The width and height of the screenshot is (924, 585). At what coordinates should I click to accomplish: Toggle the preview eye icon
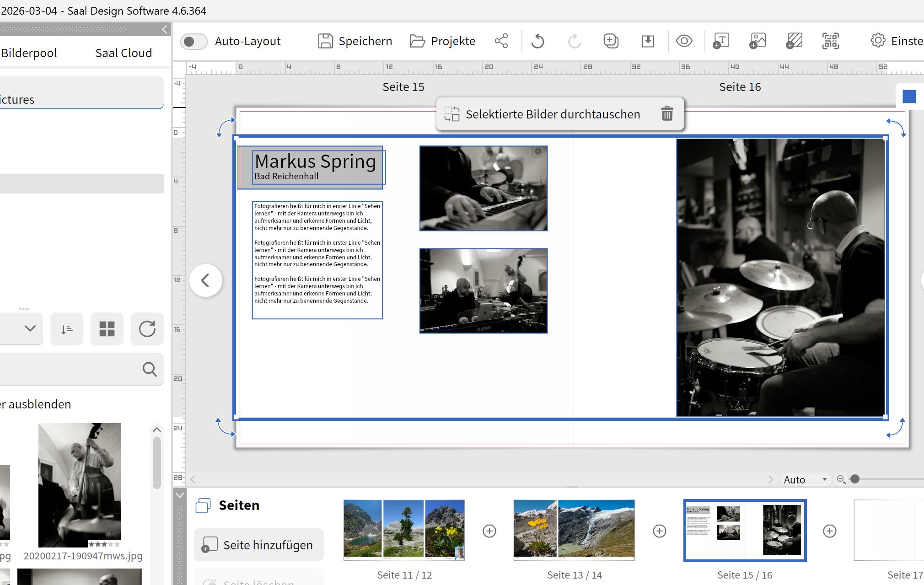[x=684, y=41]
